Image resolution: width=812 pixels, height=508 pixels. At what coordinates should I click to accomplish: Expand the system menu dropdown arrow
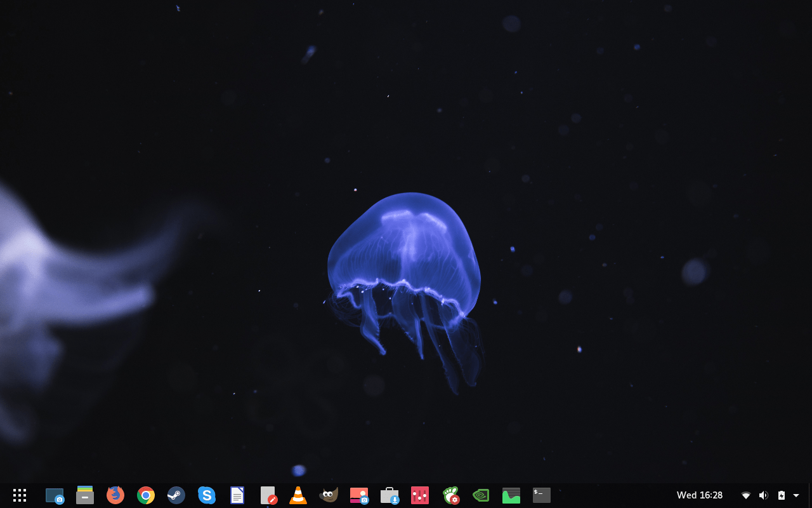(796, 495)
